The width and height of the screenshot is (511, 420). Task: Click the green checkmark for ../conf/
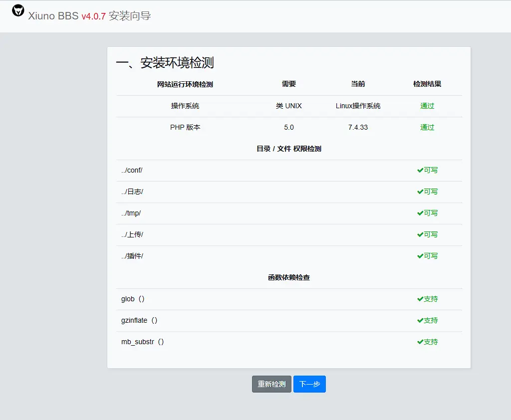point(420,170)
